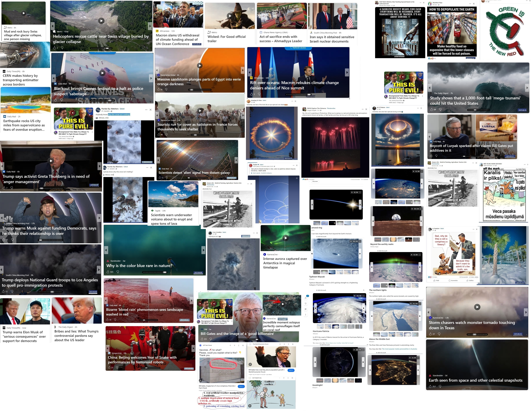
Task: Like the Bill Gates 'good billionaire' story
Action: pos(202,339)
